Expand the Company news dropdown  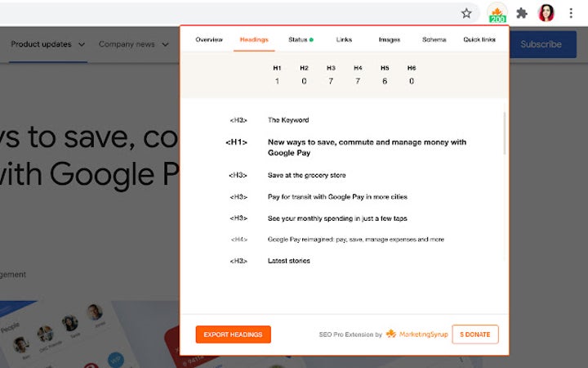pyautogui.click(x=133, y=44)
